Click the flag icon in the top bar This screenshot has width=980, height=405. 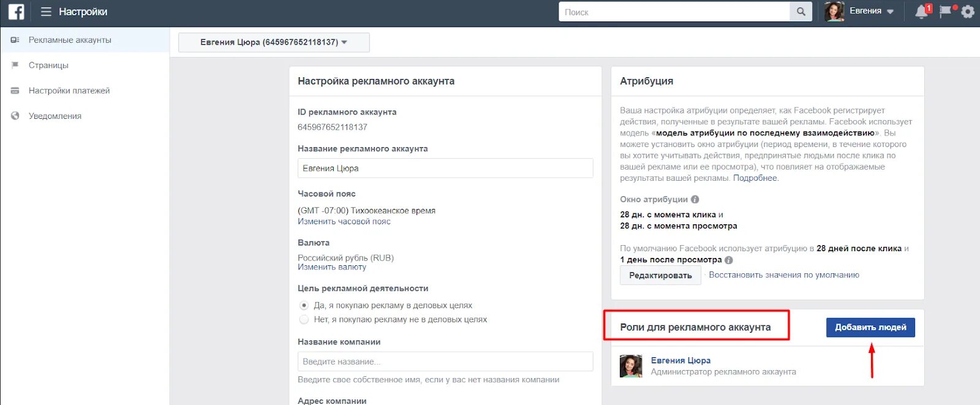tap(946, 12)
